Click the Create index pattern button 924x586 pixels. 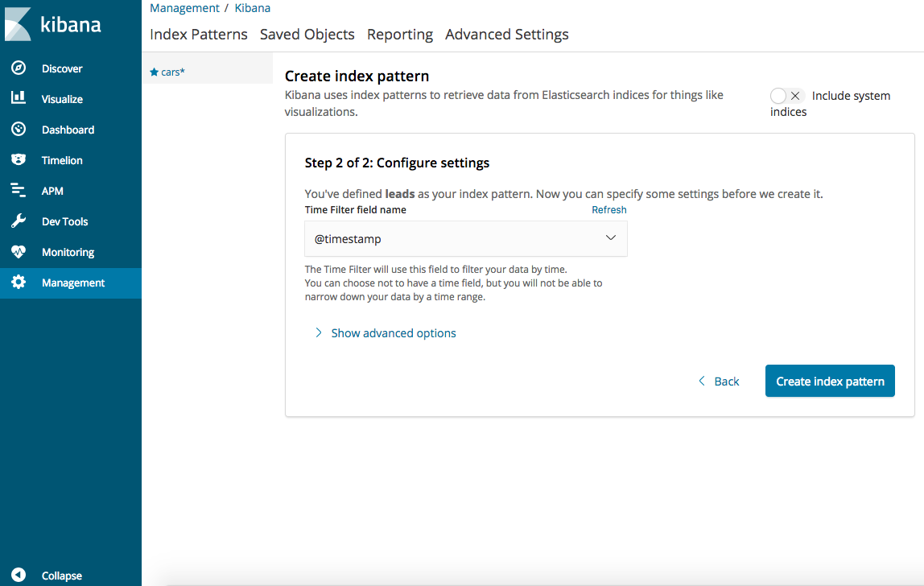click(x=830, y=381)
